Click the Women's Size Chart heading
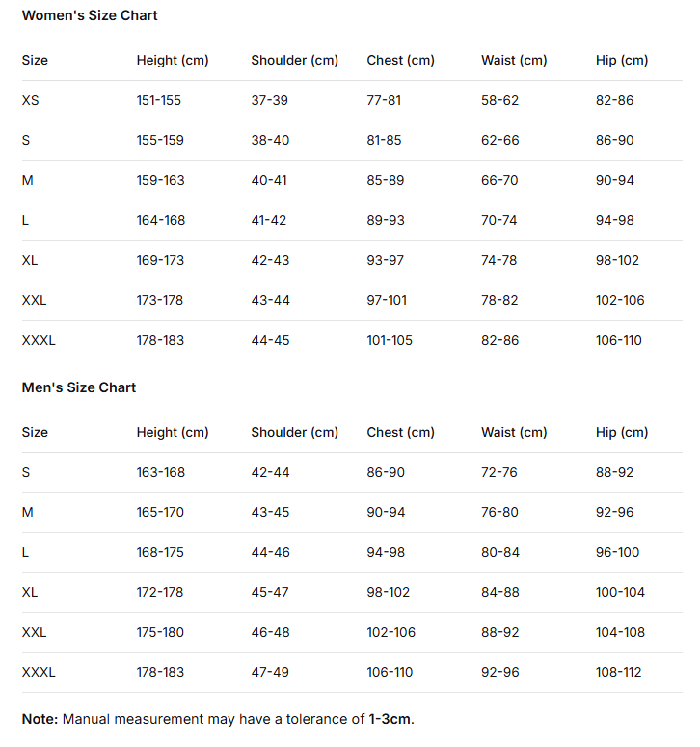 click(x=90, y=15)
